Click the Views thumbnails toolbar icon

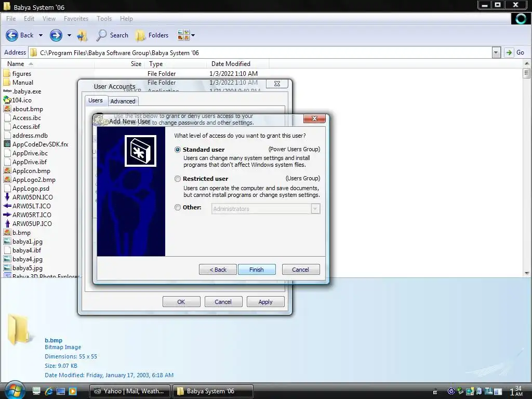click(183, 35)
